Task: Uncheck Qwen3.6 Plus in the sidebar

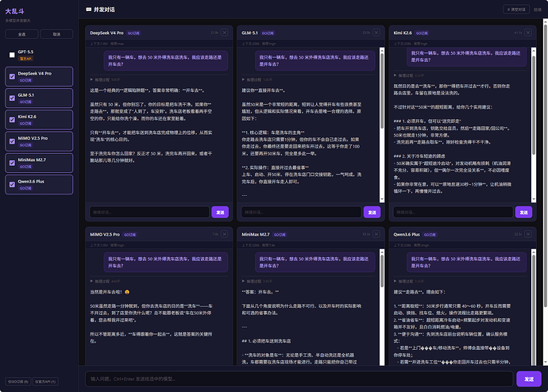Action: tap(12, 185)
